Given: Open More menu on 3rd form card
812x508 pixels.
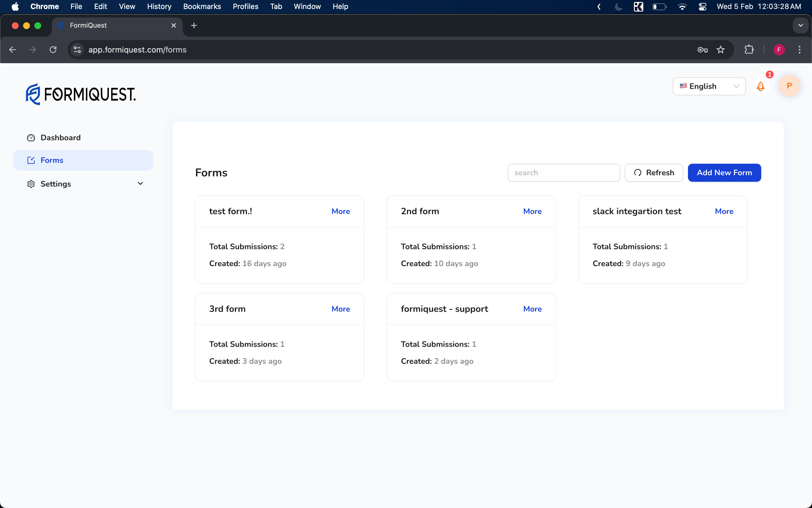Looking at the screenshot, I should [341, 309].
